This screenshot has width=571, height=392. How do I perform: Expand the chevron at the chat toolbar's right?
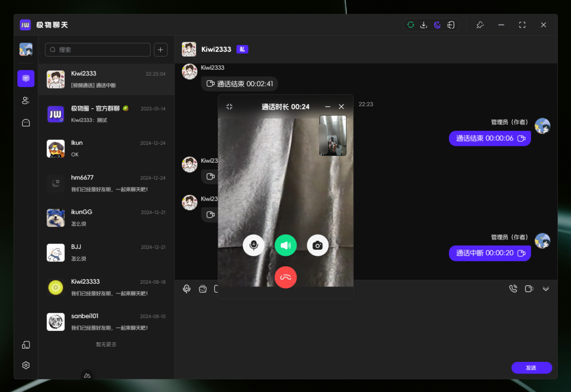[546, 288]
